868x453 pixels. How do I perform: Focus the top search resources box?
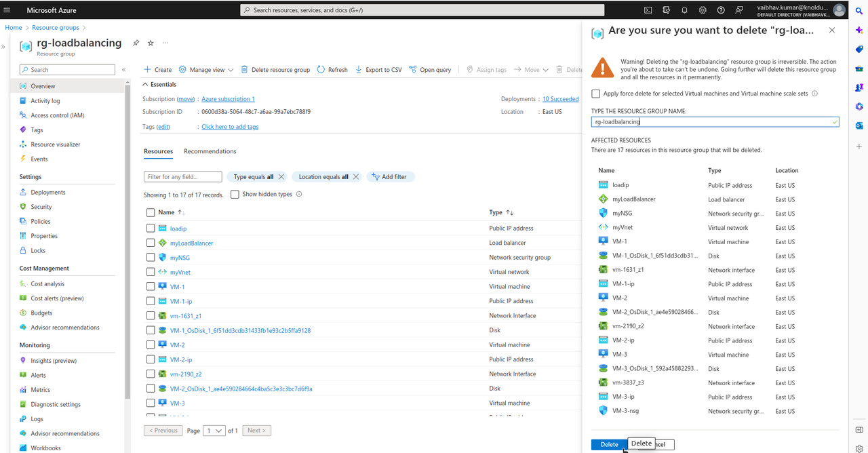422,10
